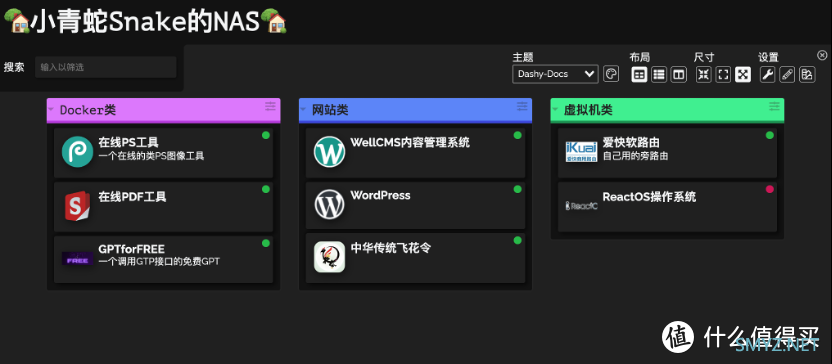Check 在线PDF工具 green status indicator
The image size is (832, 364).
tap(266, 189)
